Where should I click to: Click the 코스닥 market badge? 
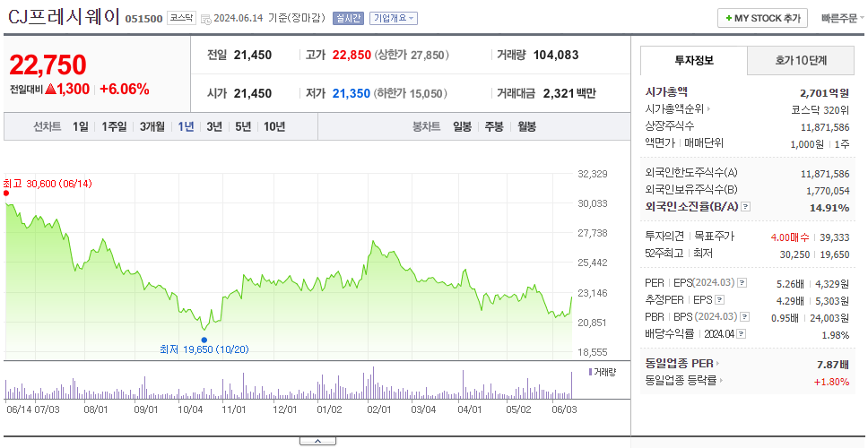(181, 18)
